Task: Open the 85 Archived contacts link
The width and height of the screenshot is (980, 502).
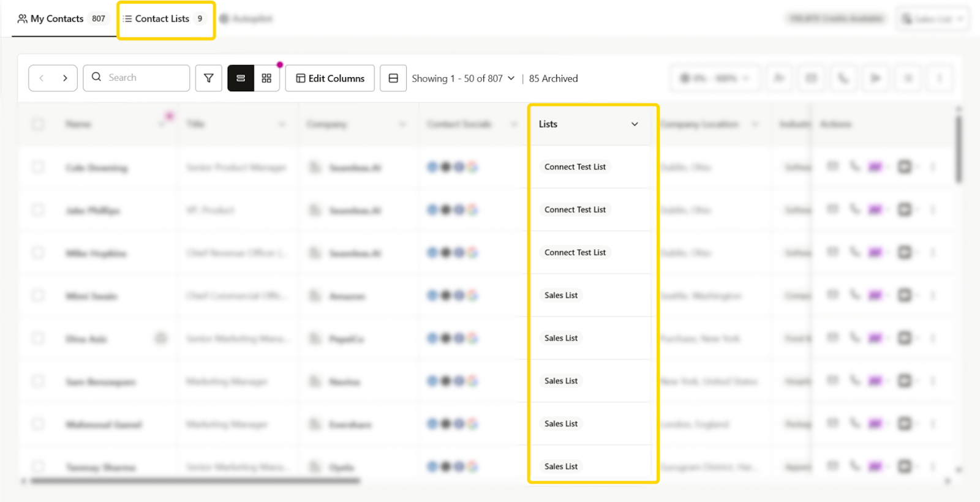Action: (x=554, y=78)
